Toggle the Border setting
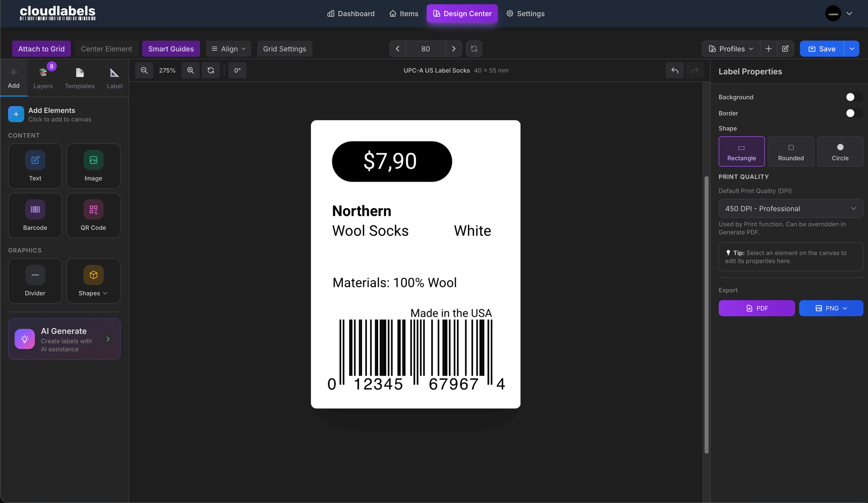Viewport: 868px width, 503px height. [850, 113]
